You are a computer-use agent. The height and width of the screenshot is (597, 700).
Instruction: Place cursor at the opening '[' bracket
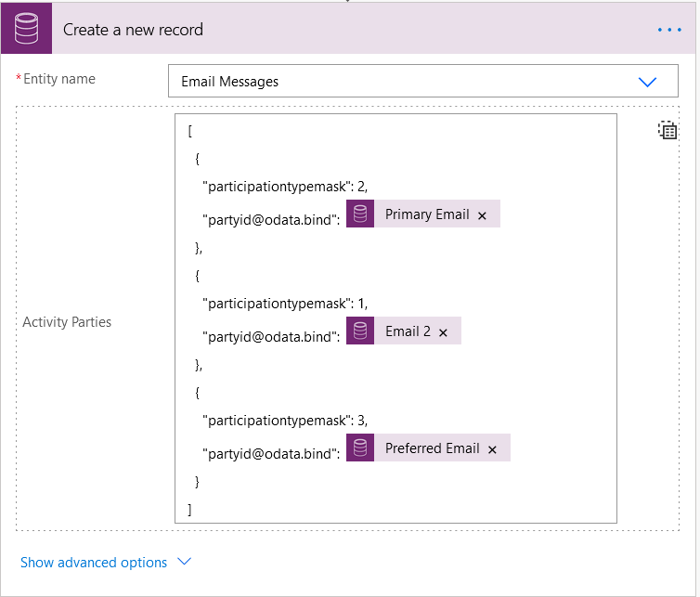coord(189,131)
